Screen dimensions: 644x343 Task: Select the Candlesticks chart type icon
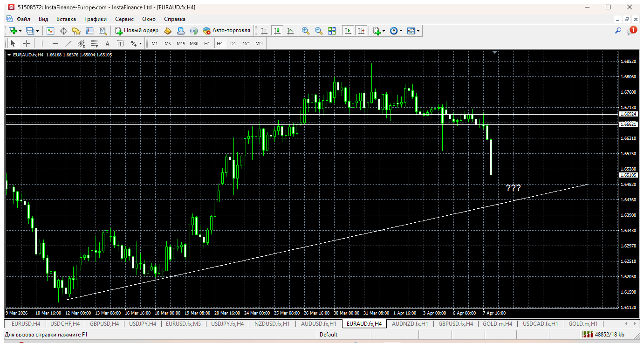[278, 31]
